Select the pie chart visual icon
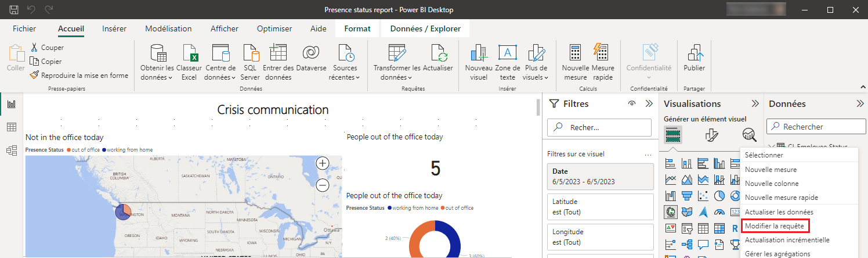The width and height of the screenshot is (868, 258). 719,196
